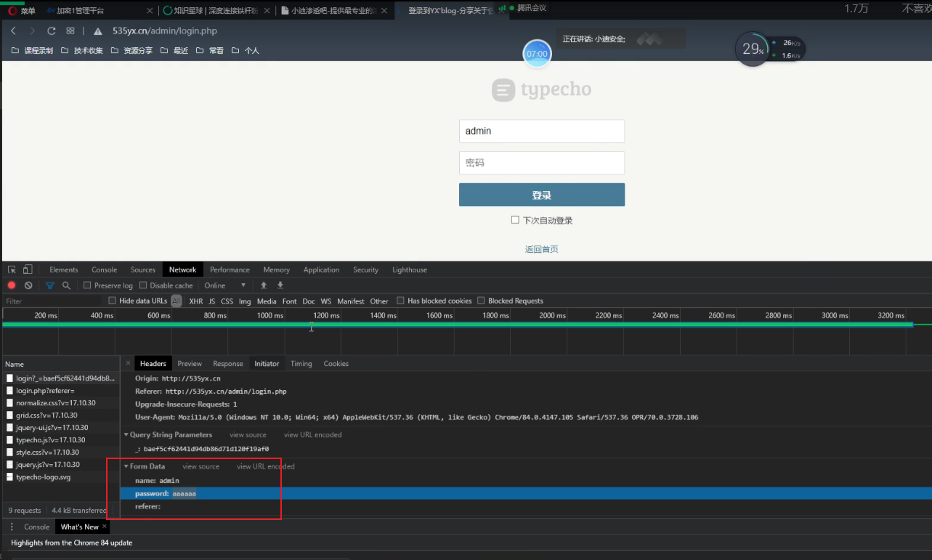The image size is (932, 560).
Task: Import HAR file with upload arrow
Action: [264, 285]
